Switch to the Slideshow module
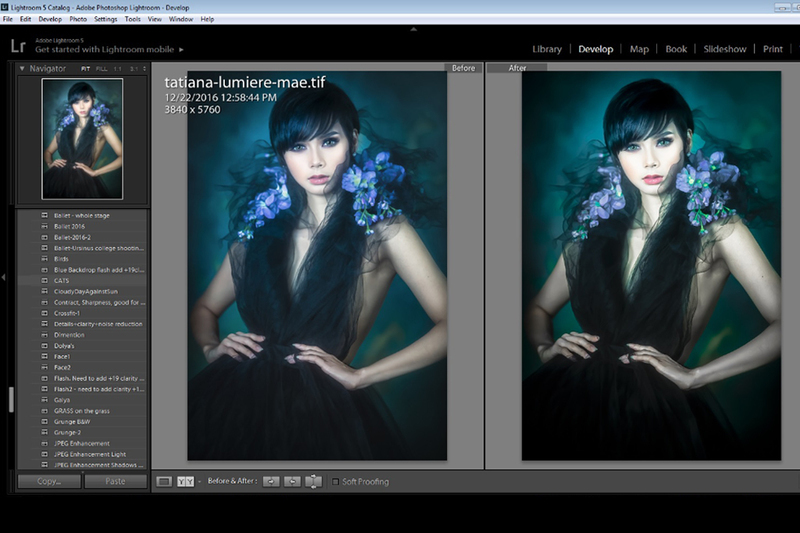 tap(724, 49)
